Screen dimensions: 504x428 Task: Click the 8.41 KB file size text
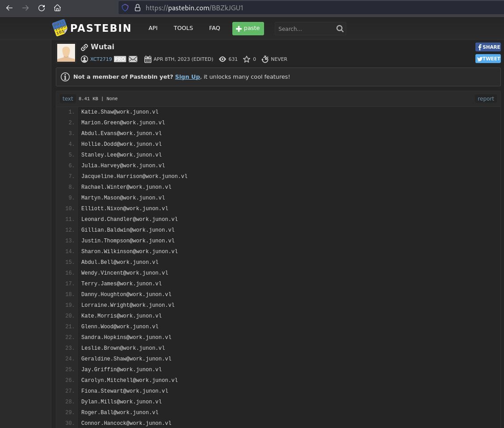click(x=88, y=99)
